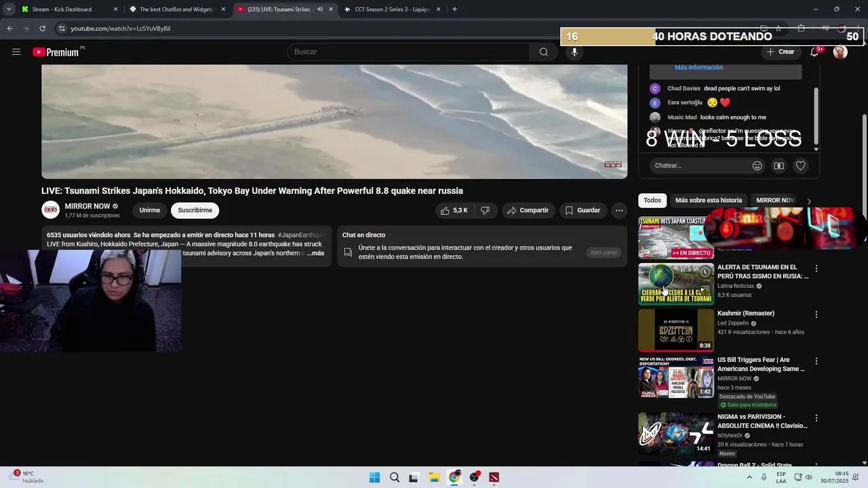Click the Unirme membership button

150,210
